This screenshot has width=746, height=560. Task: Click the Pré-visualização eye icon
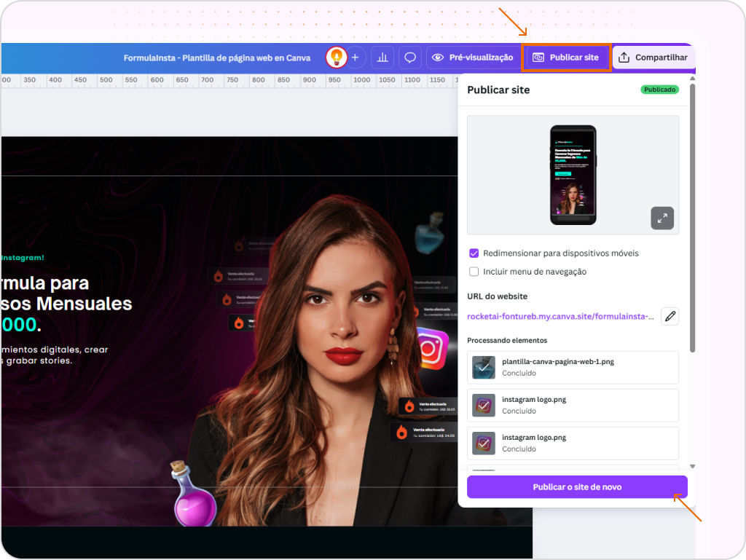coord(437,57)
